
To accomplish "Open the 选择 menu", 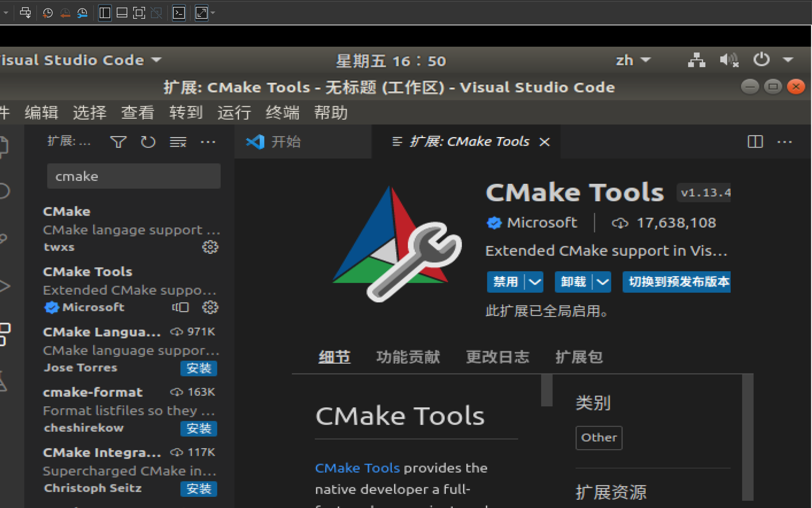I will [x=90, y=112].
